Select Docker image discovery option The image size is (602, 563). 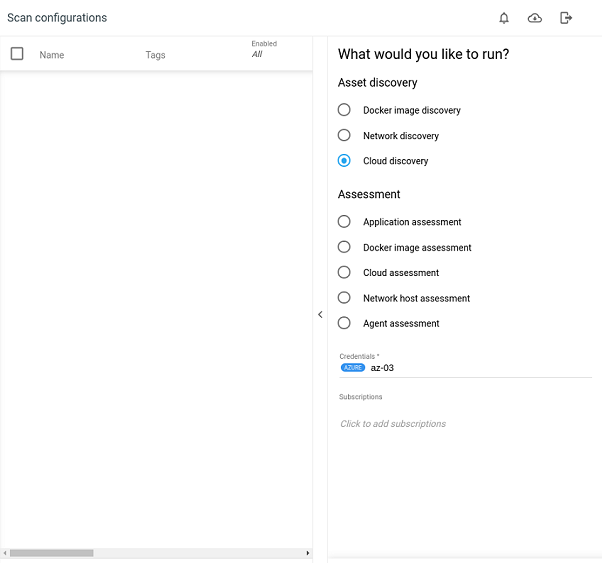344,110
